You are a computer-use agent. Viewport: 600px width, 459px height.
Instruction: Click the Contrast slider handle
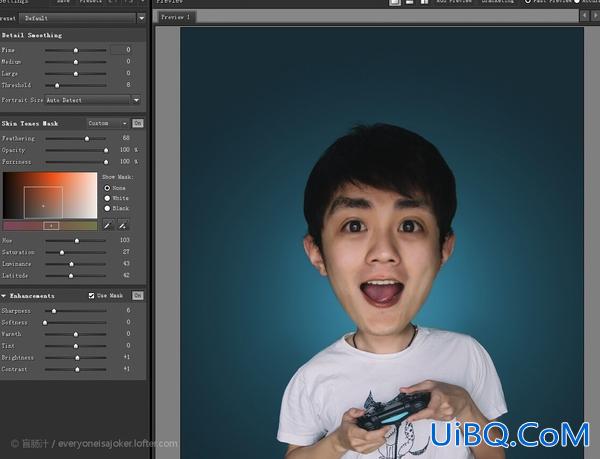coord(77,369)
